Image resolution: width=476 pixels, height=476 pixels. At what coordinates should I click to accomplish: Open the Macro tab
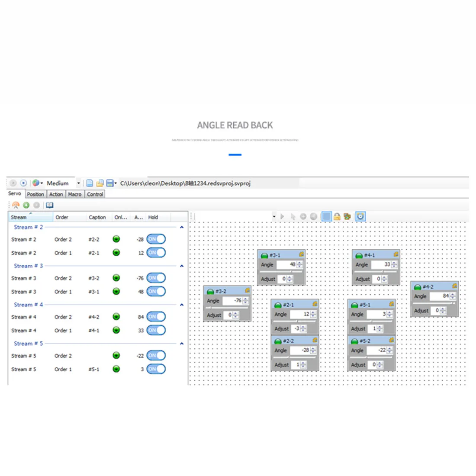click(75, 194)
